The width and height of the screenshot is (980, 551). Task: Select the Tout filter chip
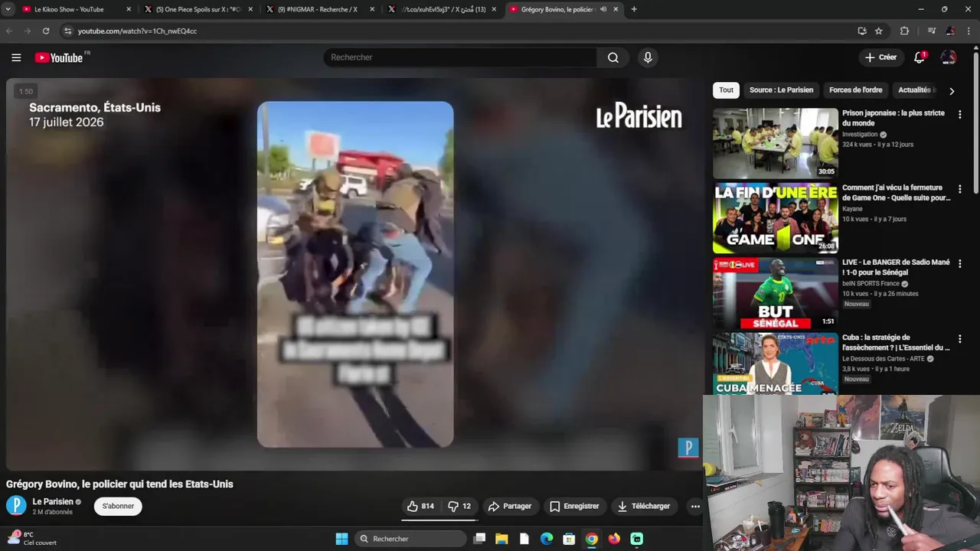pyautogui.click(x=726, y=90)
